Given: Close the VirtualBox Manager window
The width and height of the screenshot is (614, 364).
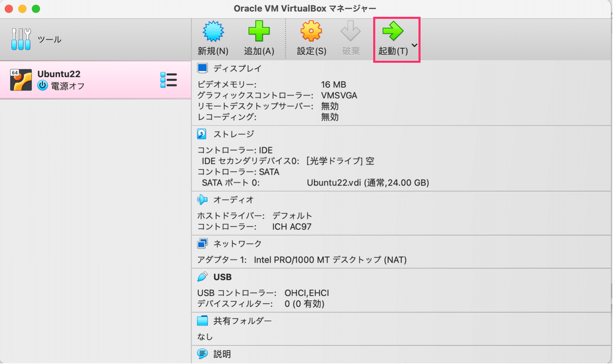Looking at the screenshot, I should coord(9,9).
